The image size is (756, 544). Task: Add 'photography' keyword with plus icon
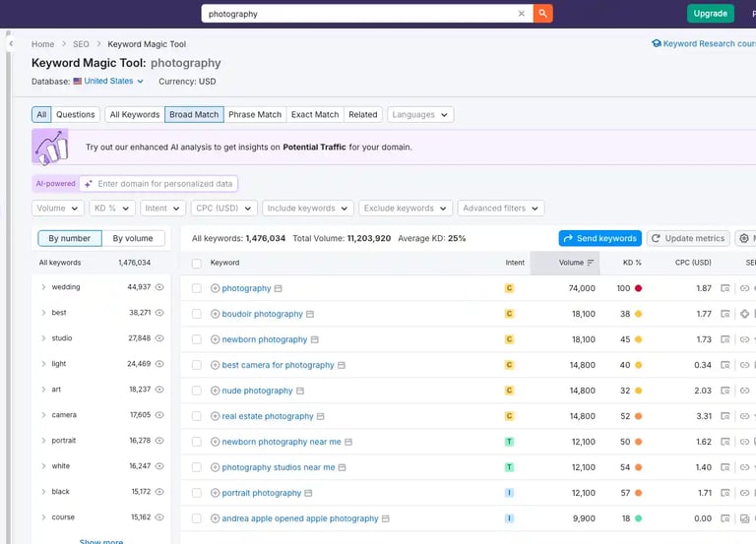[x=215, y=288]
